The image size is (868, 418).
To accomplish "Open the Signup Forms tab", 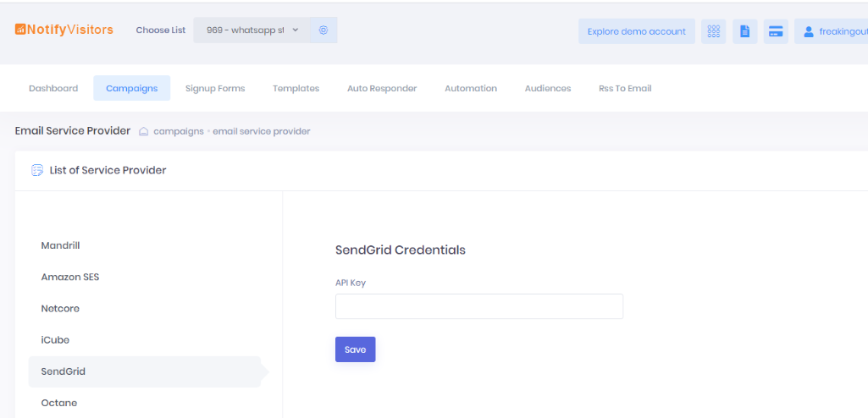I will (215, 89).
